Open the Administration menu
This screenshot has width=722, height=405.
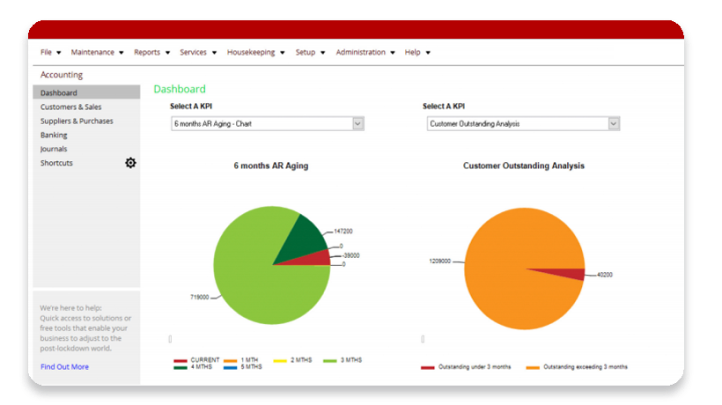(364, 52)
